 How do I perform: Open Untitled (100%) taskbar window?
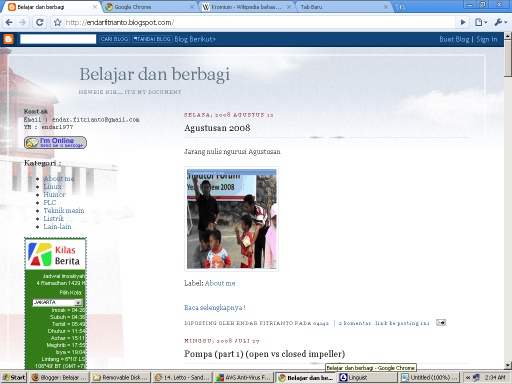[x=429, y=377]
